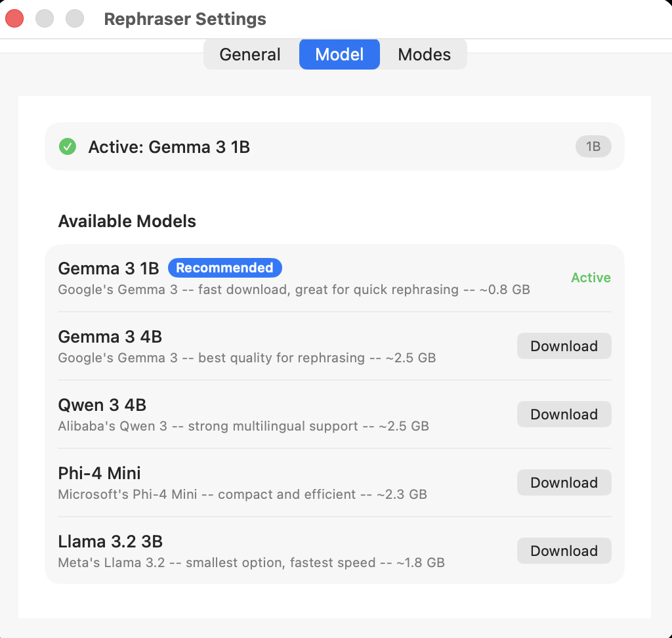Download the Qwen 3 4B model
Viewport: 672px width, 638px height.
click(564, 414)
